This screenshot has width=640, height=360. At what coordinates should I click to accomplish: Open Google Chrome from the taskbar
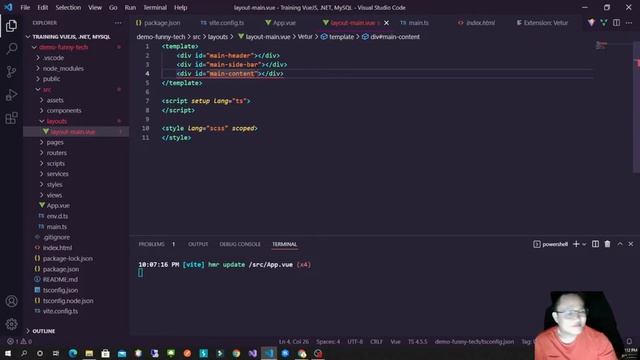point(236,353)
